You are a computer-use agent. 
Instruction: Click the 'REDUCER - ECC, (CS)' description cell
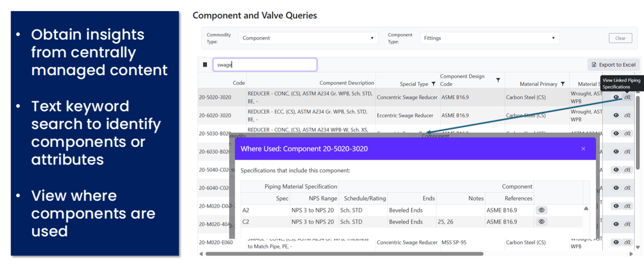[x=310, y=115]
